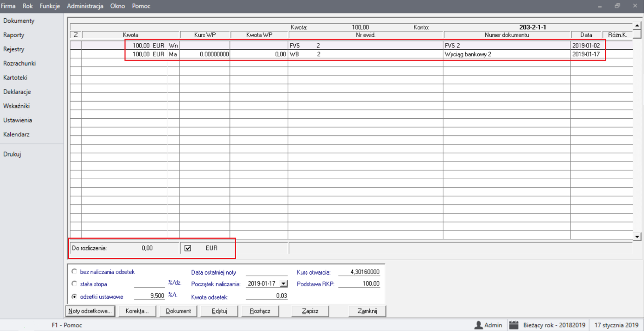Open Kalendarz in the sidebar

(16, 135)
